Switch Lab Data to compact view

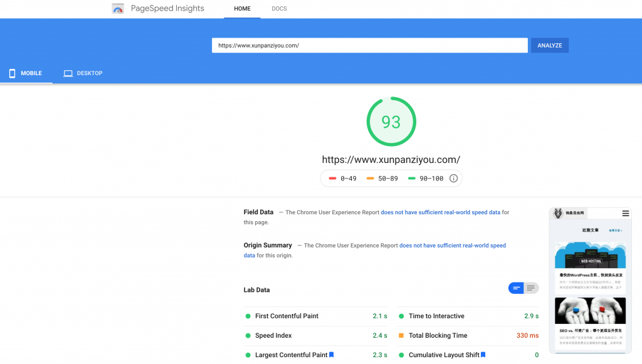click(517, 288)
